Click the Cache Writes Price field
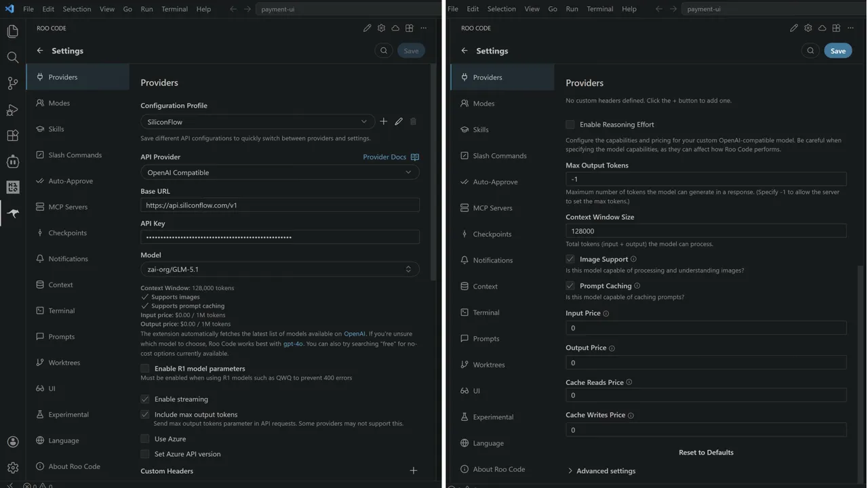The width and height of the screenshot is (868, 488). click(706, 430)
